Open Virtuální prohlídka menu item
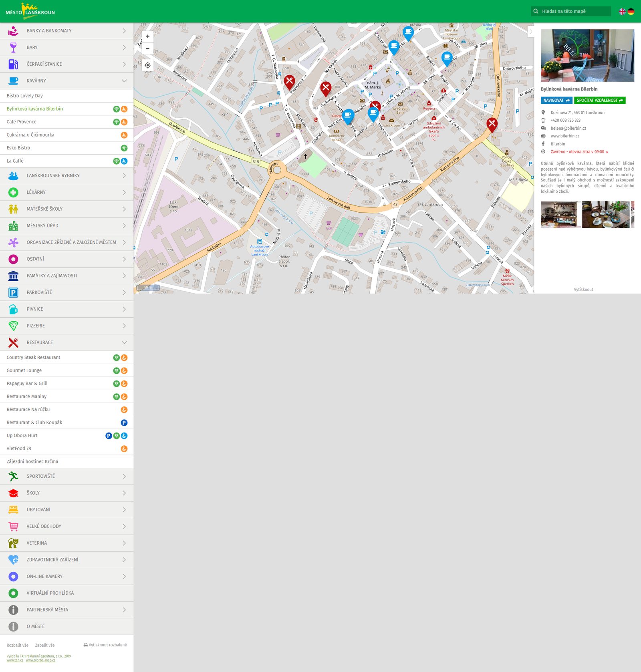641x672 pixels. pos(50,593)
